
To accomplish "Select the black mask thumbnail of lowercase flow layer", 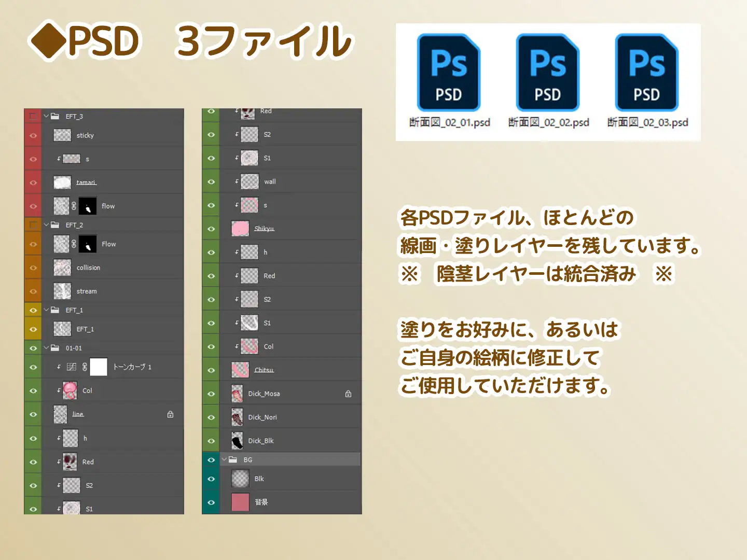I will tap(88, 206).
